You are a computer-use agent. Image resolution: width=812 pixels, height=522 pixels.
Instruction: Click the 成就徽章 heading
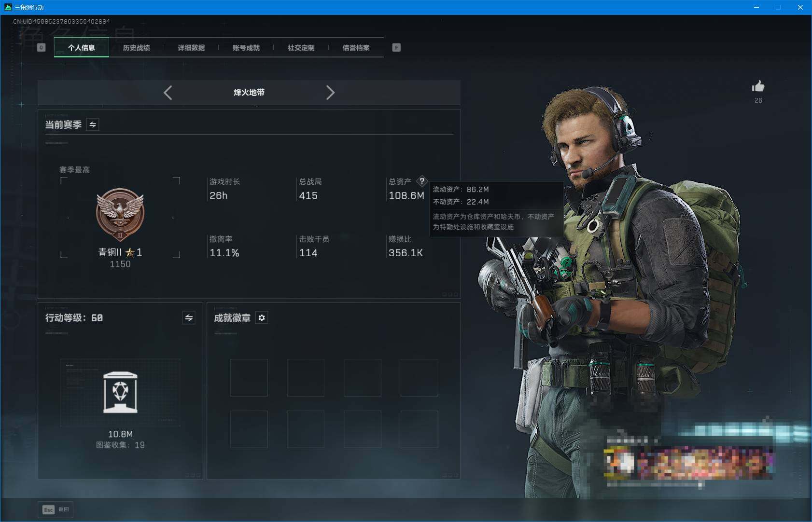(232, 317)
